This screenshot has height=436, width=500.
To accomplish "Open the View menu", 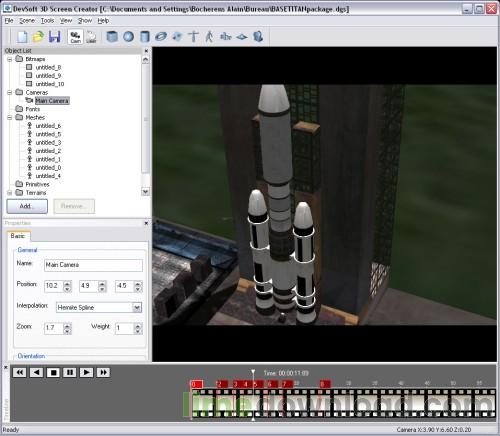I will [x=66, y=21].
